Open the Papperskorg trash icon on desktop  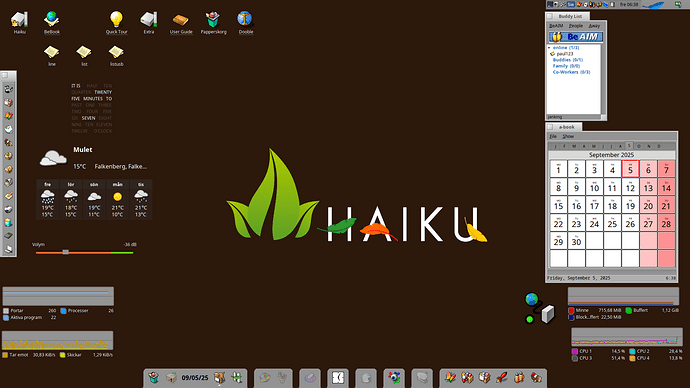click(213, 19)
